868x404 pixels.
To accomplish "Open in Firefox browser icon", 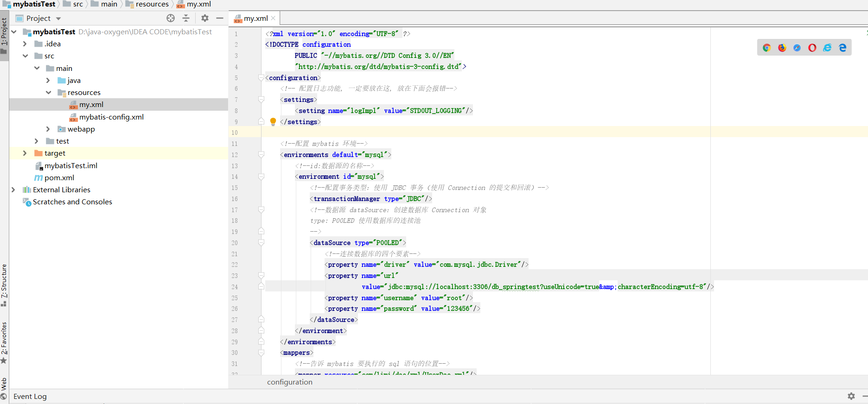I will 782,48.
